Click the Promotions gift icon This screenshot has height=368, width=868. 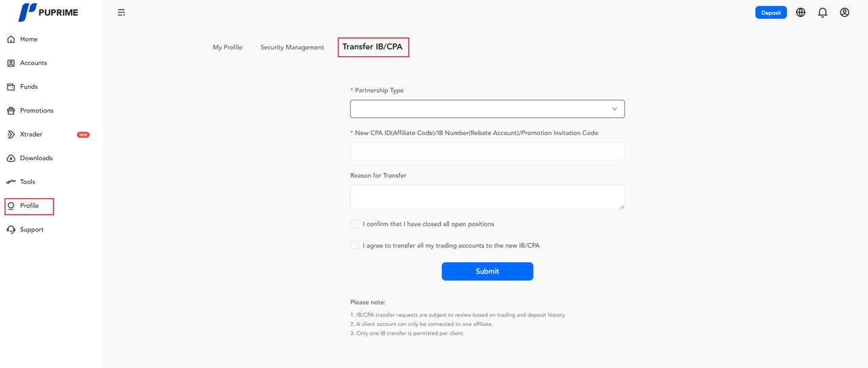coord(11,111)
